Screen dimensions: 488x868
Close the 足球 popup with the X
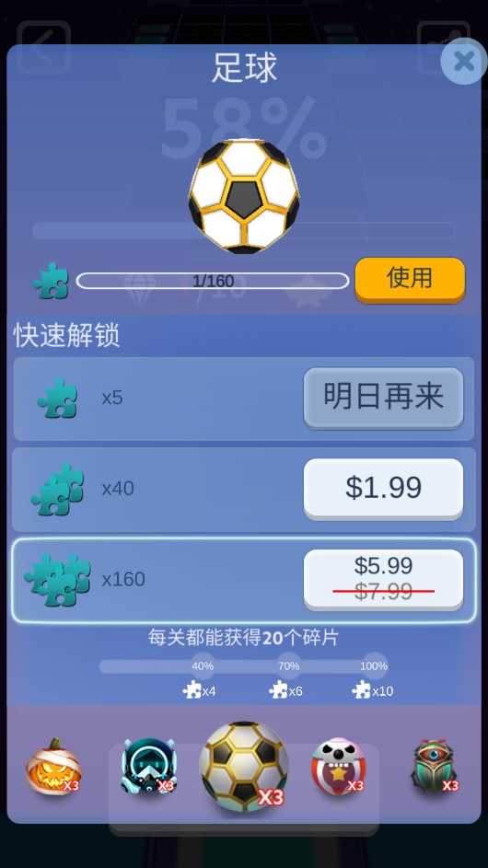pos(464,61)
